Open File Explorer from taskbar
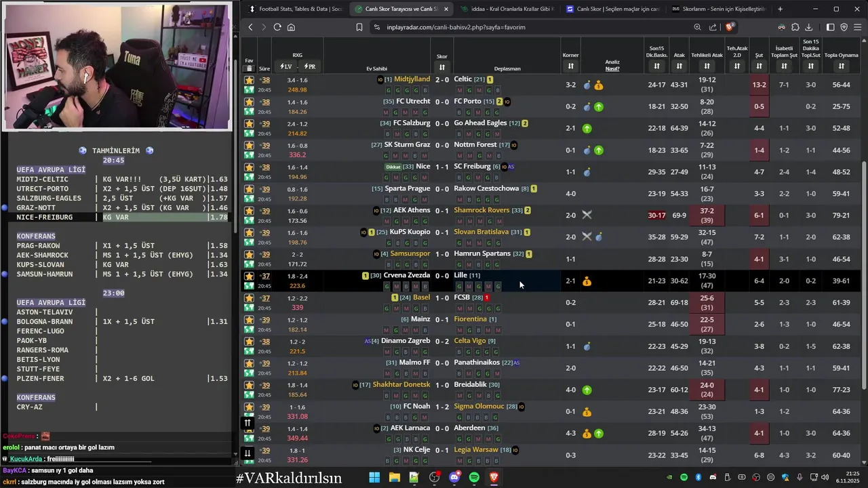Image resolution: width=868 pixels, height=488 pixels. (x=394, y=477)
